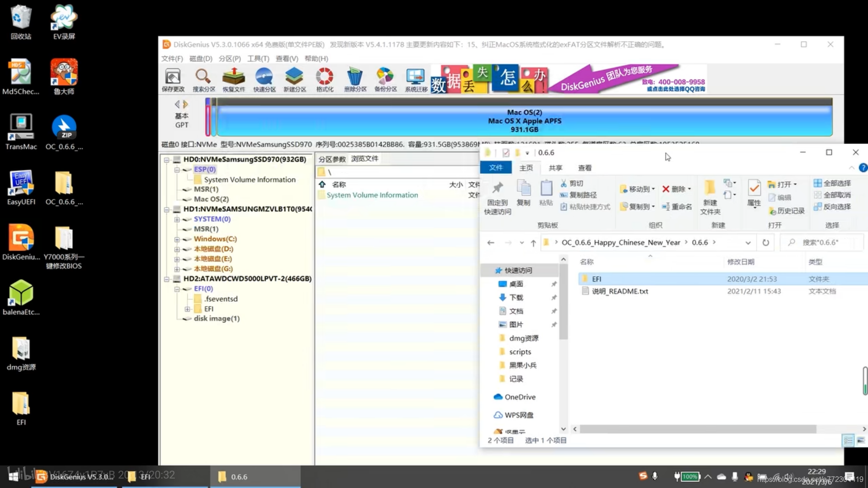The image size is (868, 488).
Task: Click the History (历史记录) ribbon item
Action: pos(787,211)
